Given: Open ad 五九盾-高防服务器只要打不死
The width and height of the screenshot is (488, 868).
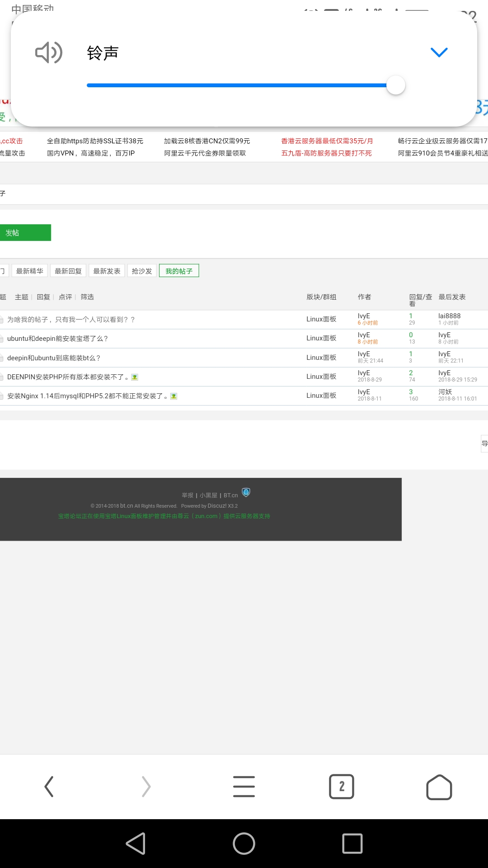Looking at the screenshot, I should click(x=326, y=153).
